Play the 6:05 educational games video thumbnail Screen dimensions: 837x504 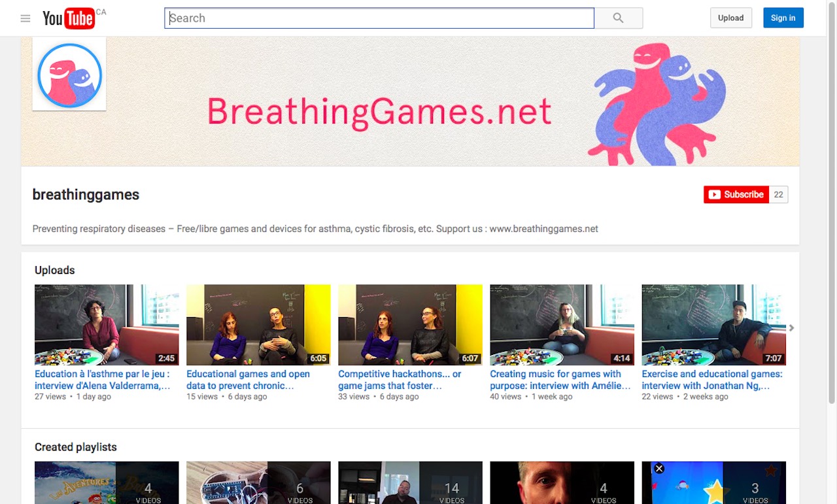click(258, 324)
